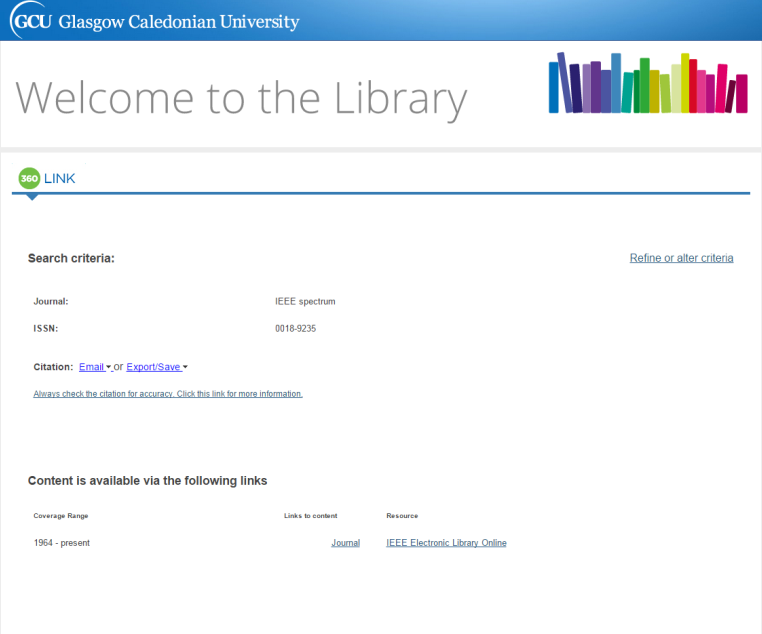This screenshot has width=762, height=634.
Task: Select the LINK tab label
Action: (x=59, y=178)
